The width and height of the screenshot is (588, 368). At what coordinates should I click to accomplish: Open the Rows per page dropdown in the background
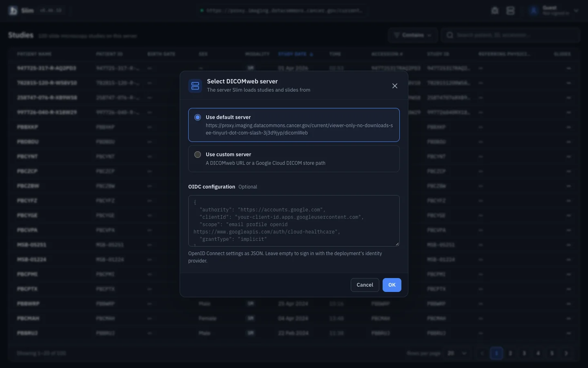(x=457, y=353)
